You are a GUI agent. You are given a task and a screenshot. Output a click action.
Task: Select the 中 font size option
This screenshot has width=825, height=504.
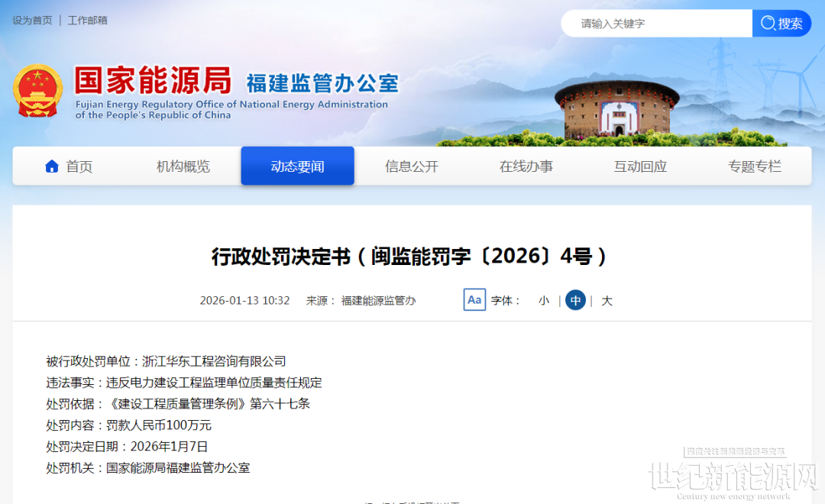575,301
